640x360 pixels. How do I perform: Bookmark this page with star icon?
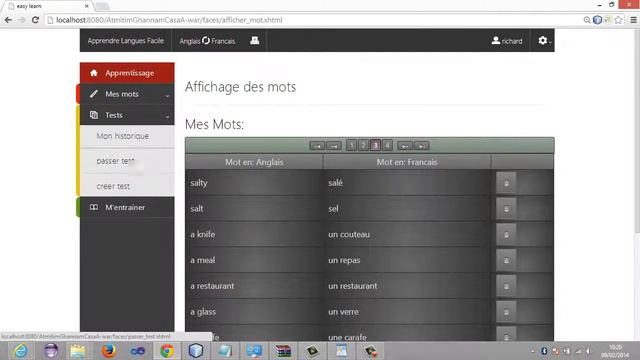[x=618, y=20]
